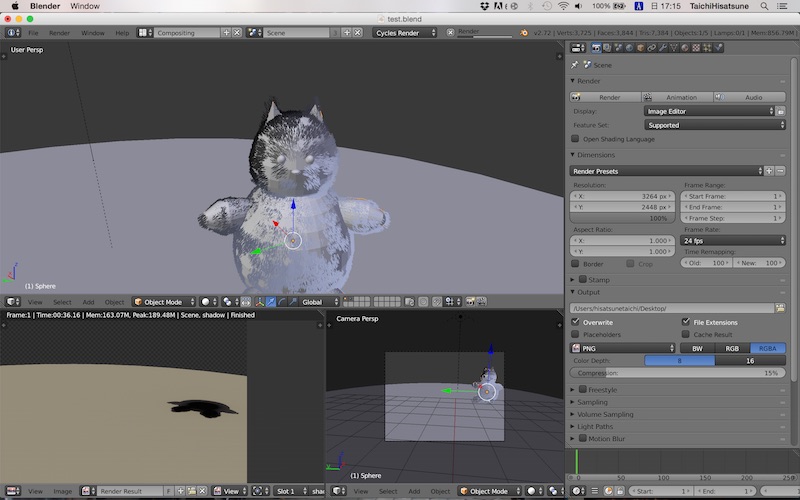
Task: Select the Render camera properties tab
Action: 596,48
